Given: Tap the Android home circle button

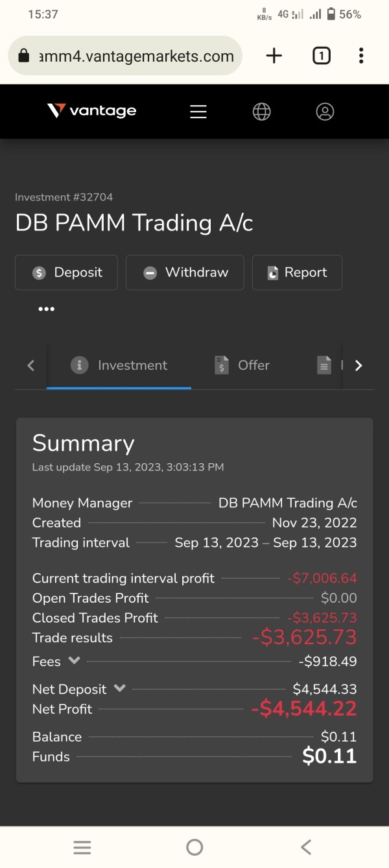Looking at the screenshot, I should [194, 847].
